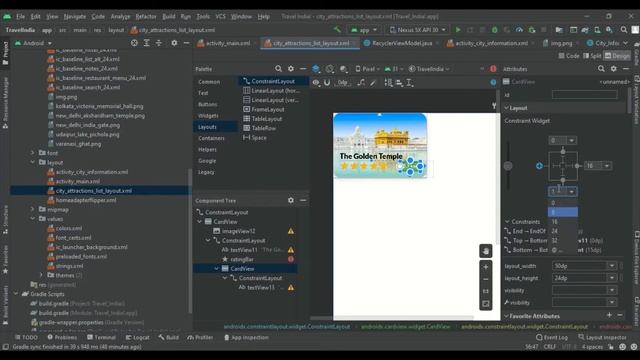Screen dimensions: 640x360
Task: Search attributes with the magnifier icon
Action: (601, 69)
